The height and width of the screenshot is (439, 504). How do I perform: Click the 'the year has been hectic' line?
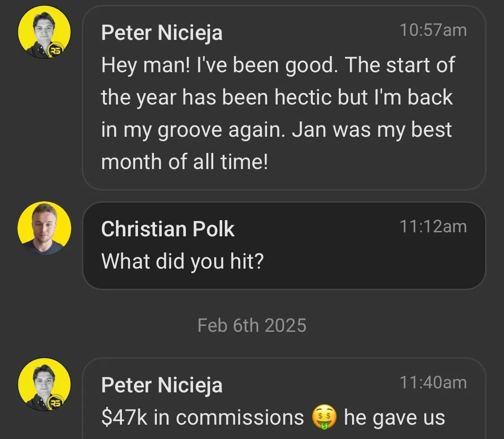tap(277, 97)
